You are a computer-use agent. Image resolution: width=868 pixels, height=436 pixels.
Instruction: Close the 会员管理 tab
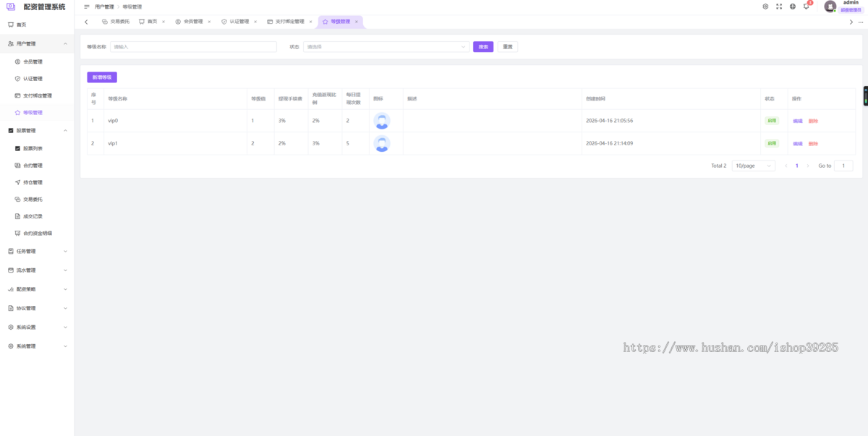pos(209,22)
